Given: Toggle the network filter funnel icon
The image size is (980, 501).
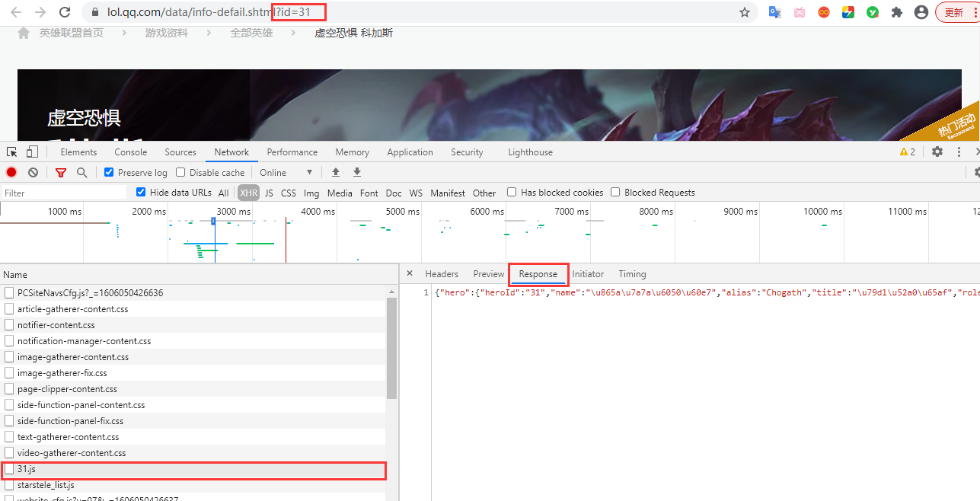Looking at the screenshot, I should (x=61, y=173).
